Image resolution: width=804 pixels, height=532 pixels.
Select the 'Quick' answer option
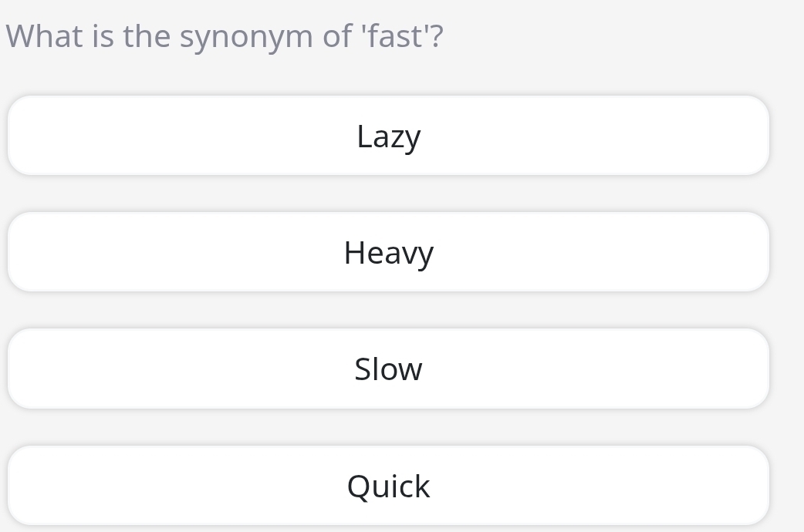(x=388, y=486)
